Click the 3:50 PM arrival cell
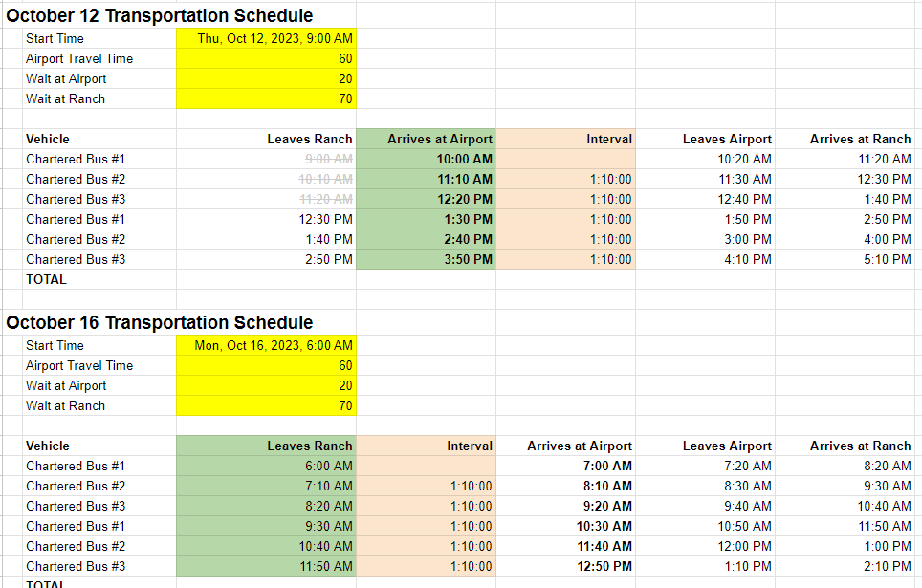The image size is (922, 588). pos(427,259)
